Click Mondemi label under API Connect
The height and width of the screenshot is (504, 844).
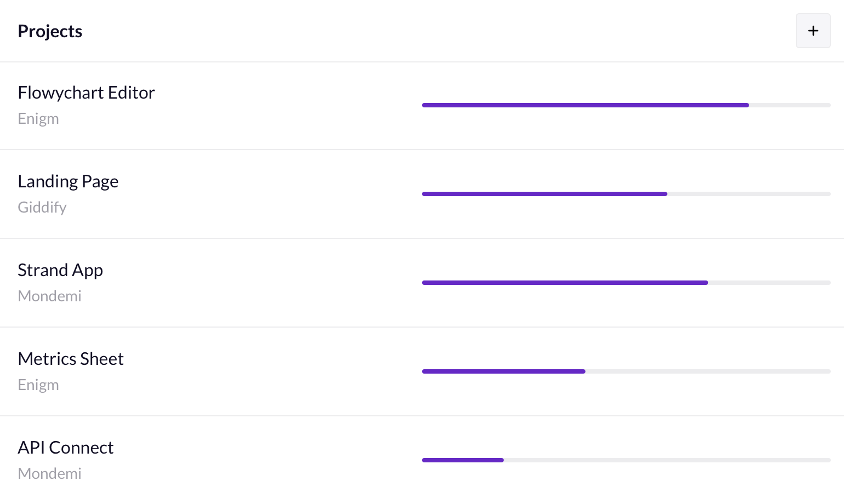[x=49, y=474]
